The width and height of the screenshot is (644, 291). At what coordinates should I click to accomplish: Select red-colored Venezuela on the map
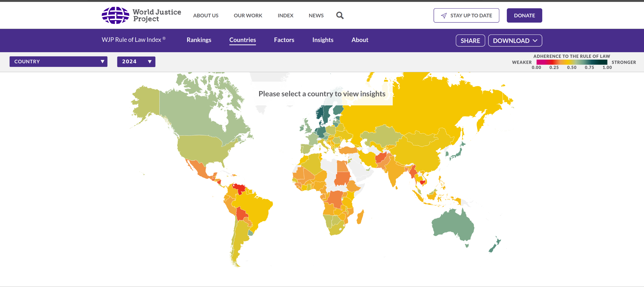(239, 188)
